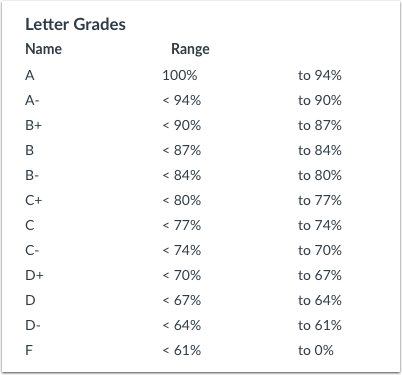
Task: Select the A- grade row name
Action: coord(32,100)
